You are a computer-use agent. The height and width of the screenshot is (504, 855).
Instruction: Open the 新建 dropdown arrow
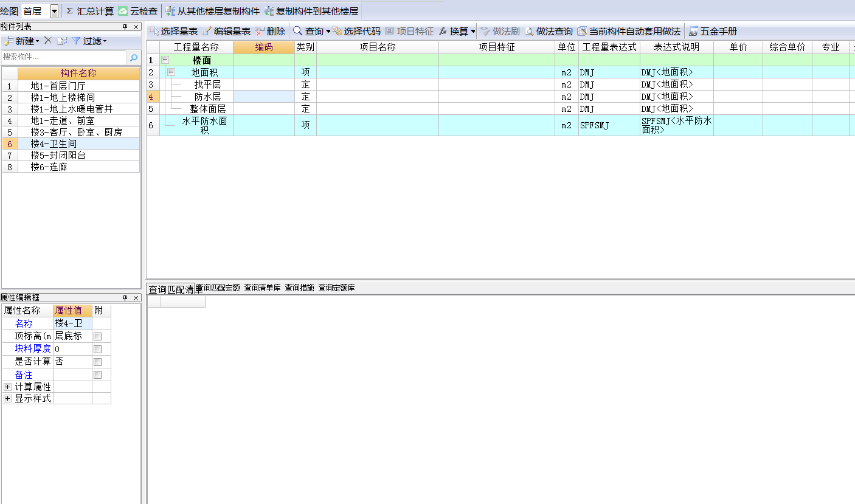(37, 41)
